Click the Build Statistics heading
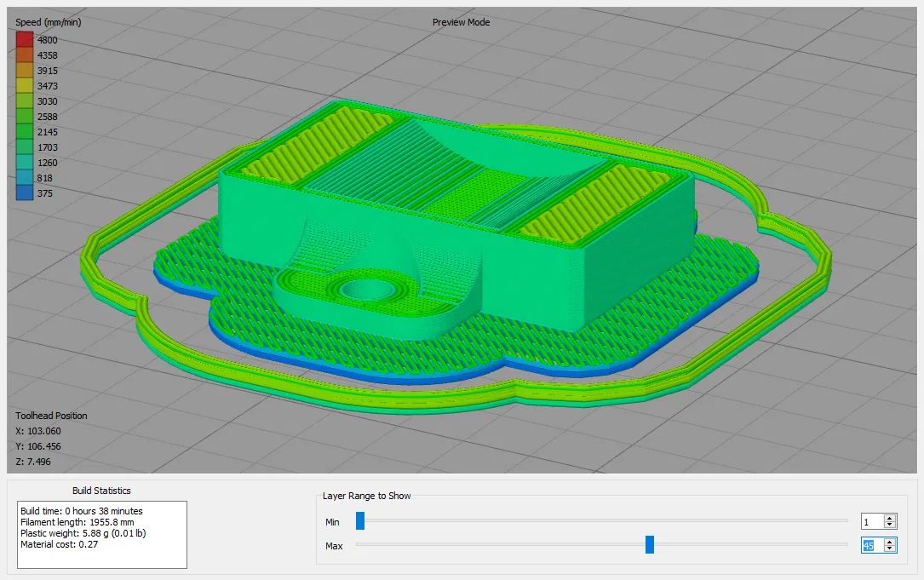 tap(101, 491)
